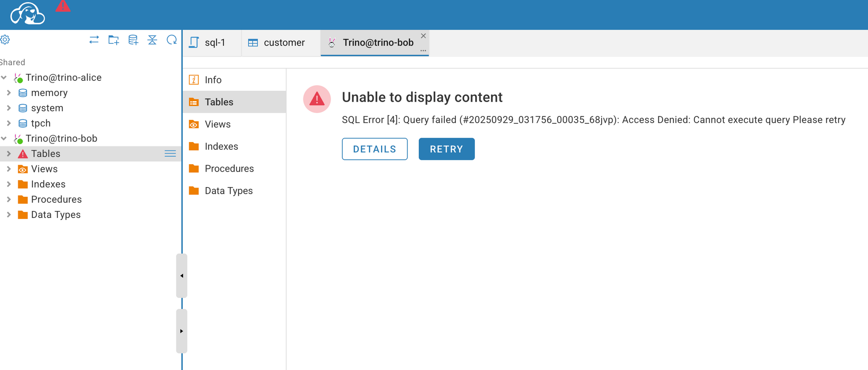Refresh the navigator tree
Image resolution: width=868 pixels, height=370 pixels.
pos(172,40)
